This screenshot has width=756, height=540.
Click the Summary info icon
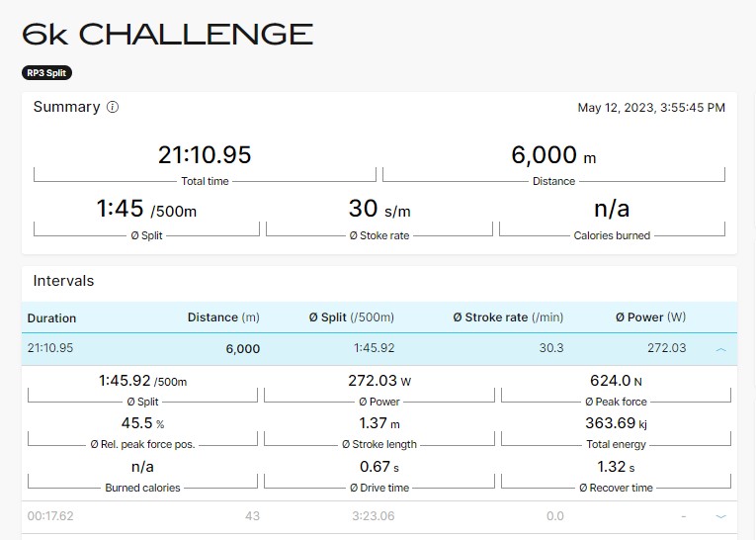[113, 107]
